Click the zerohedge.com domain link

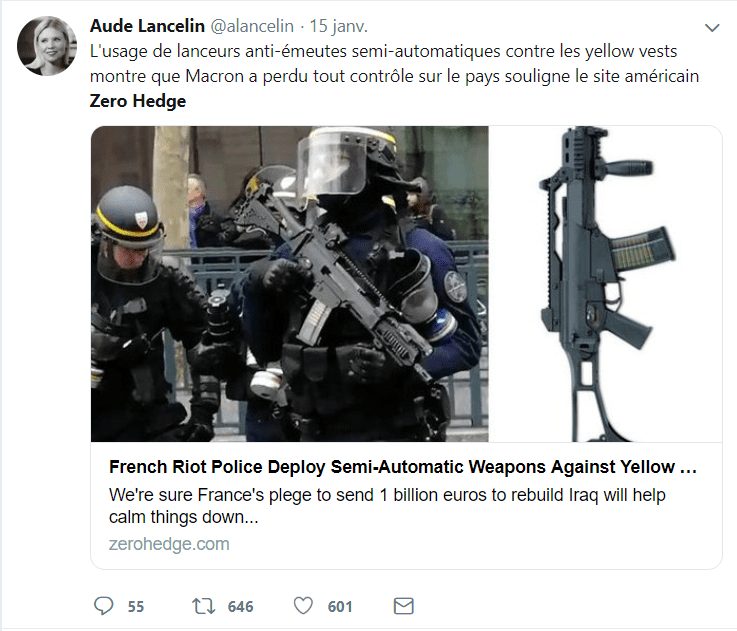(169, 544)
